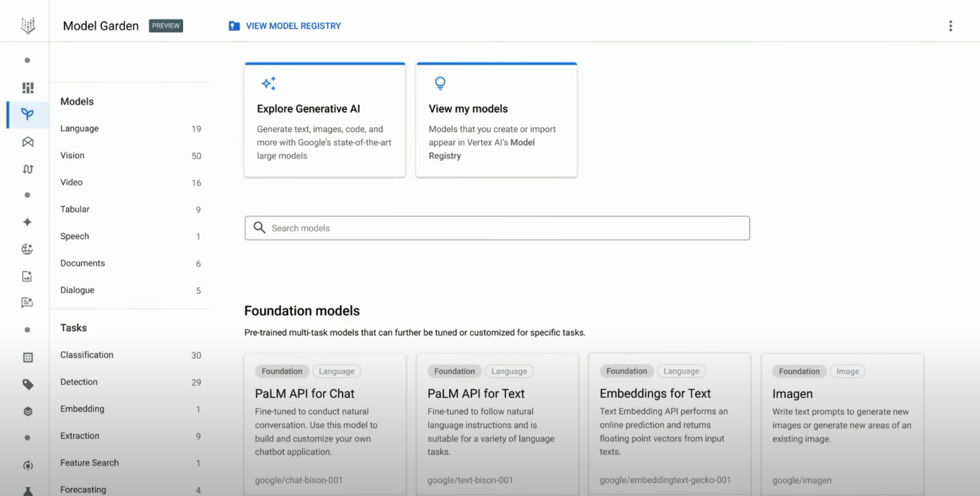
Task: Click the google/chat-bison-001 model ID text
Action: pos(299,480)
